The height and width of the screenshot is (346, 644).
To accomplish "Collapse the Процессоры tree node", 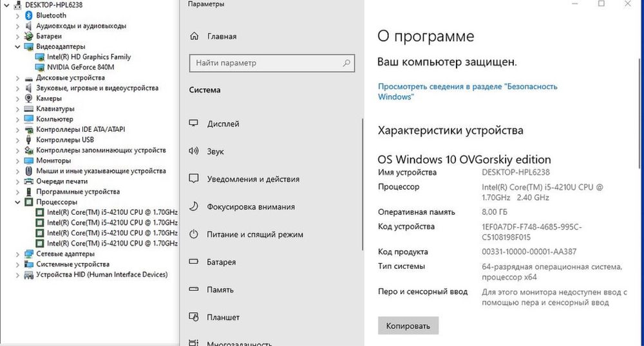I will [18, 202].
